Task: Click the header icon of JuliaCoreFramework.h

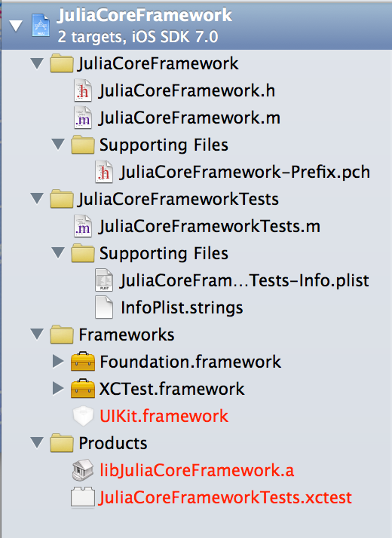Action: [83, 90]
